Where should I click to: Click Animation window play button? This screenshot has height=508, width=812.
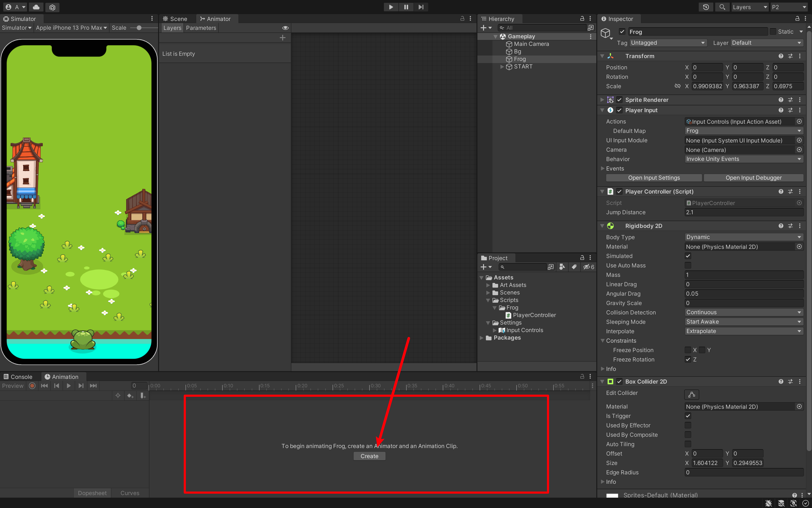(69, 386)
